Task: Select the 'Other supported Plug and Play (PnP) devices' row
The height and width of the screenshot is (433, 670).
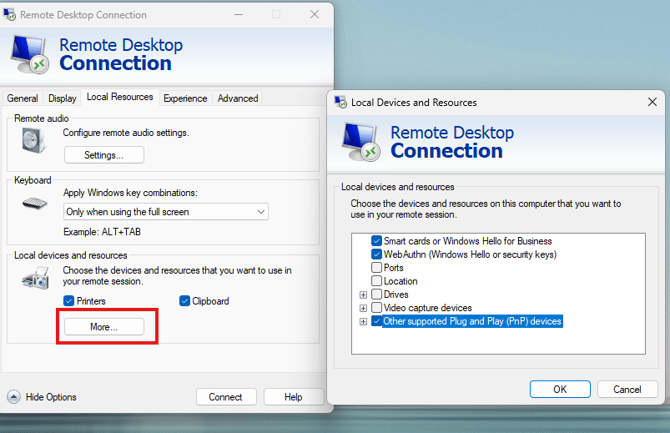Action: coord(472,321)
